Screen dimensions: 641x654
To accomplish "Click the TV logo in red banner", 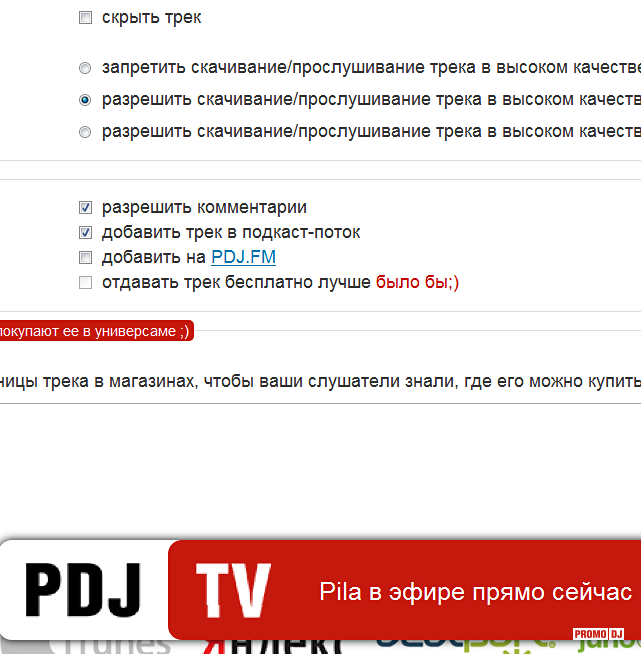I will 233,590.
